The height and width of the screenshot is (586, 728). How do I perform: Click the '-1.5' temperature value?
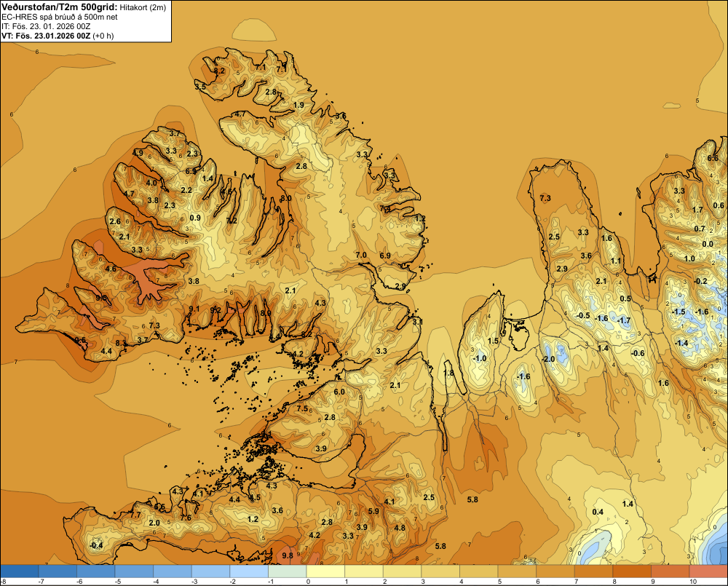click(x=678, y=312)
